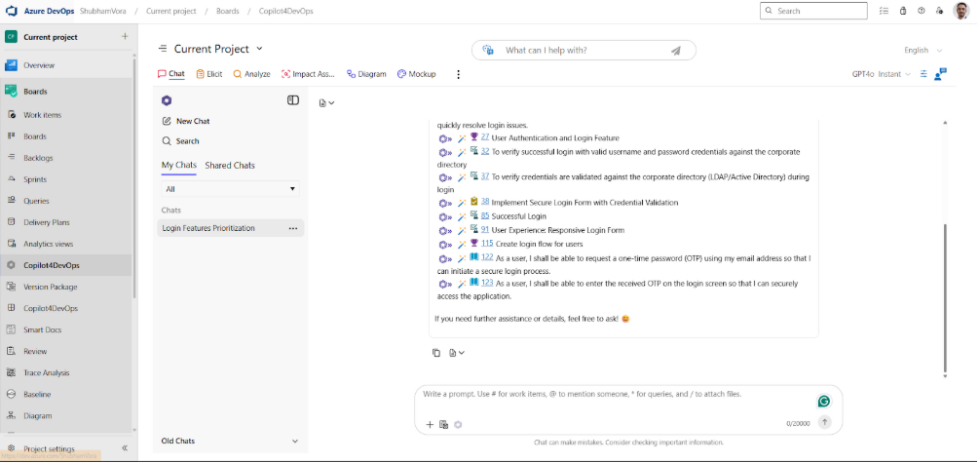Open the Marketplace shopping bag icon
This screenshot has width=980, height=463.
[x=902, y=11]
